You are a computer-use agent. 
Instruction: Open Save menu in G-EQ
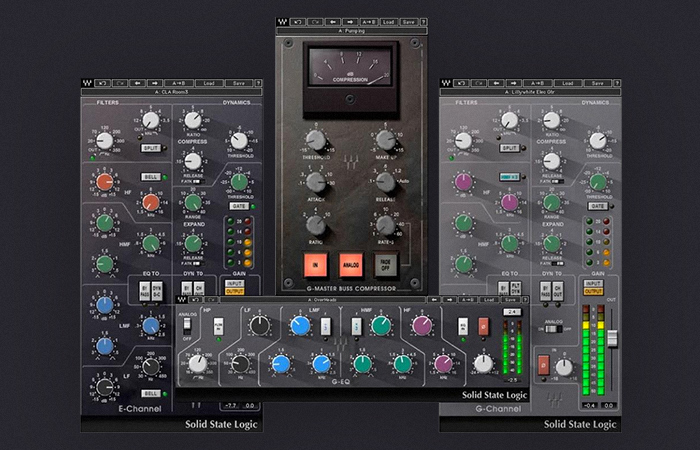pos(509,300)
